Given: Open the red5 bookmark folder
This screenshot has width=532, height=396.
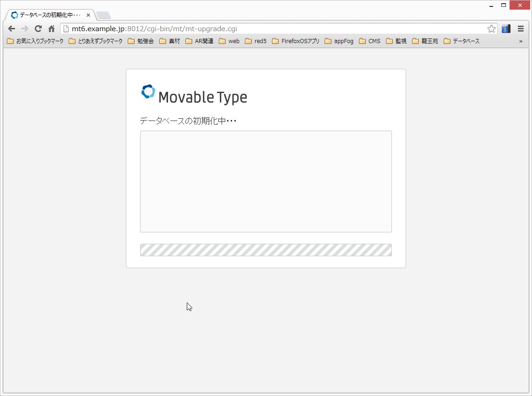Looking at the screenshot, I should tap(256, 41).
